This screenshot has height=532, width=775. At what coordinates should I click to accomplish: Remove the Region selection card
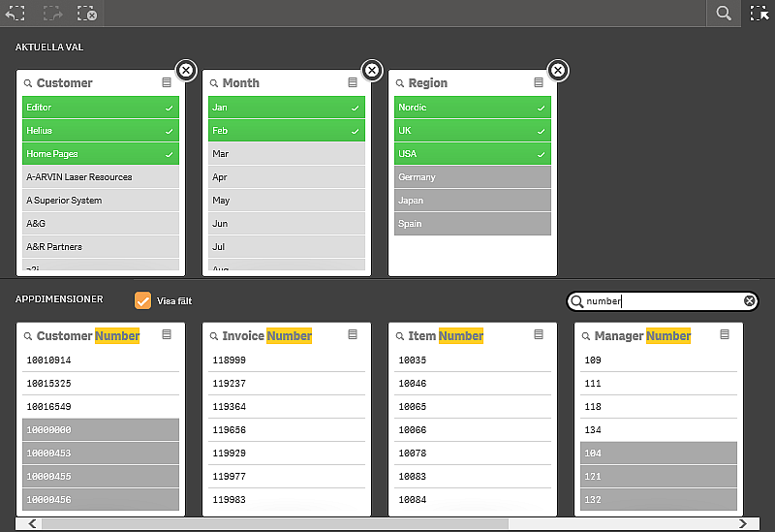click(558, 70)
